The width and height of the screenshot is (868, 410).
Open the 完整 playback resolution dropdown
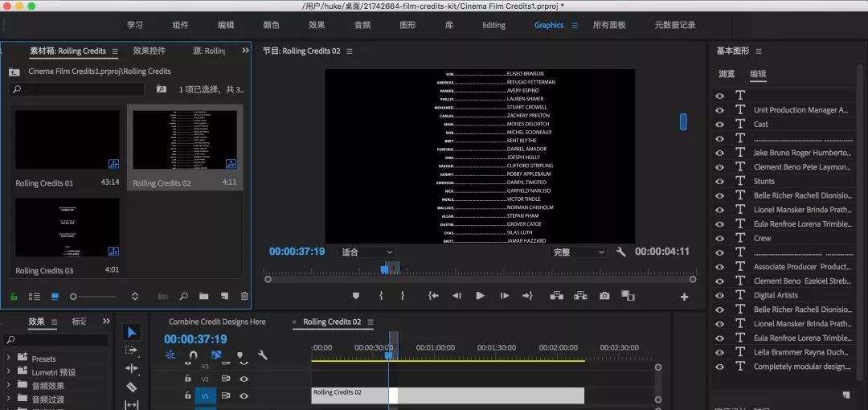pos(579,252)
